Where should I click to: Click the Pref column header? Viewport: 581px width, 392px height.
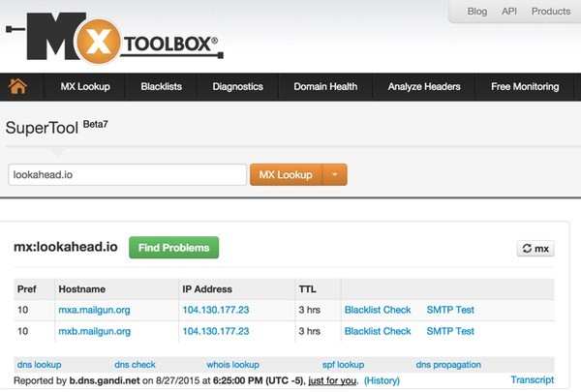27,289
